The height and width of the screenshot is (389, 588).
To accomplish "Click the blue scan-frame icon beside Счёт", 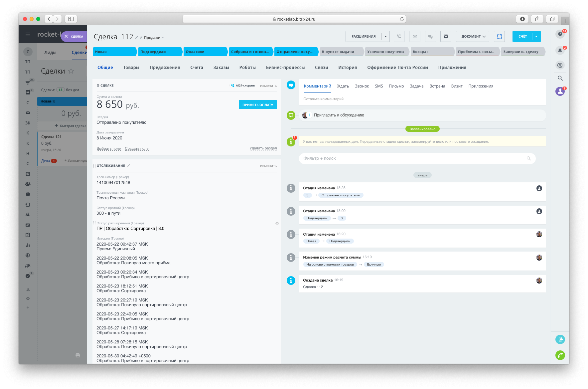I will click(x=500, y=36).
